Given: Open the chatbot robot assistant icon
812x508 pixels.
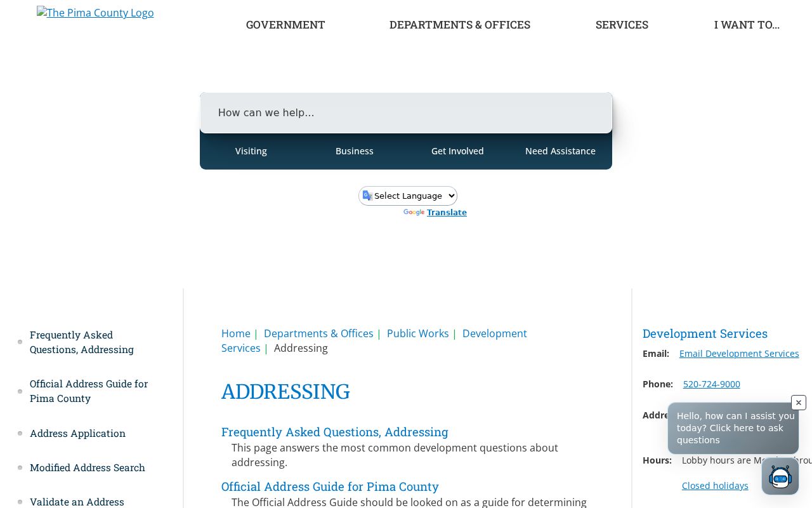Looking at the screenshot, I should coord(780,476).
